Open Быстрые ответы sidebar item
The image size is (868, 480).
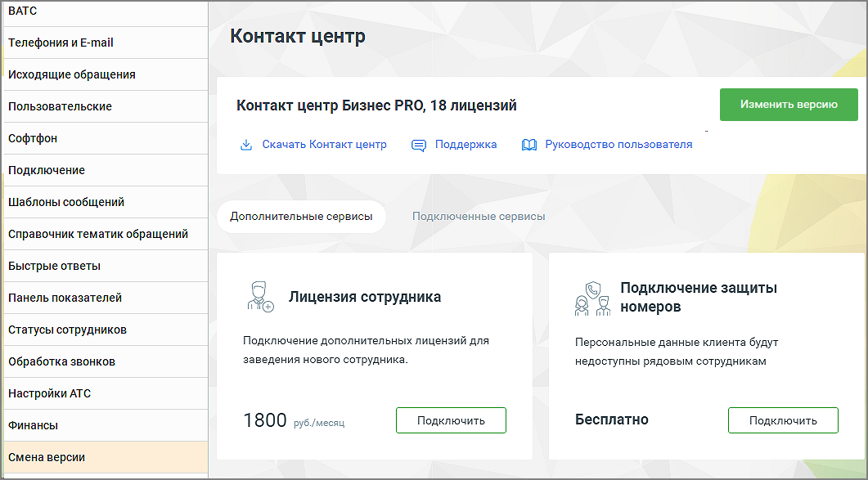tap(106, 267)
